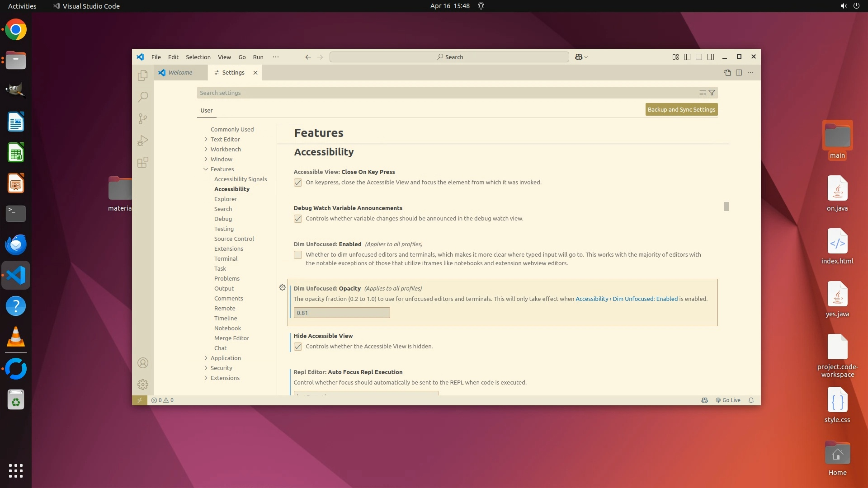Open Run and Debug activity icon
Image resolution: width=868 pixels, height=488 pixels.
pyautogui.click(x=143, y=141)
